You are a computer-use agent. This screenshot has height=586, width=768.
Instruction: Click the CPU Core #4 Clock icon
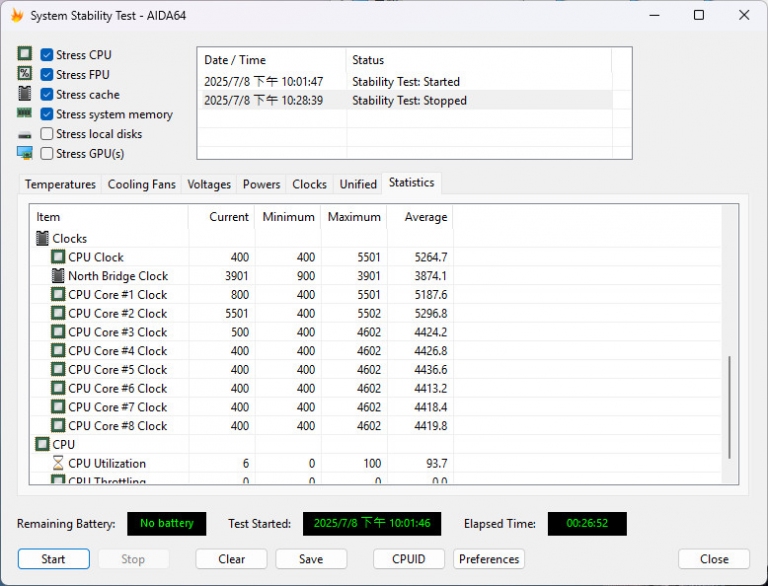pyautogui.click(x=58, y=351)
